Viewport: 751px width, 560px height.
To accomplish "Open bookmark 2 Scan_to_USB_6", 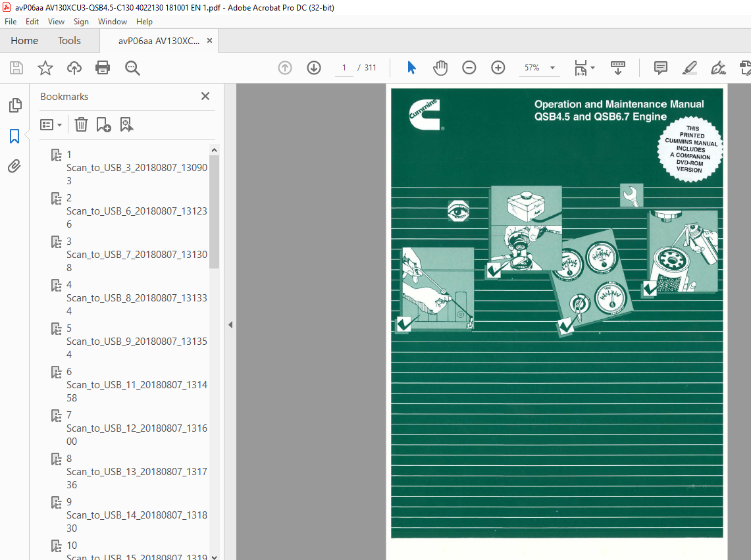I will (136, 211).
